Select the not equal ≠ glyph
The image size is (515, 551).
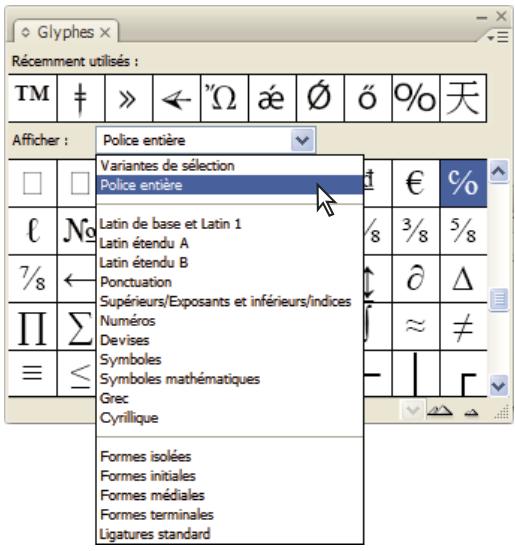coord(463,326)
